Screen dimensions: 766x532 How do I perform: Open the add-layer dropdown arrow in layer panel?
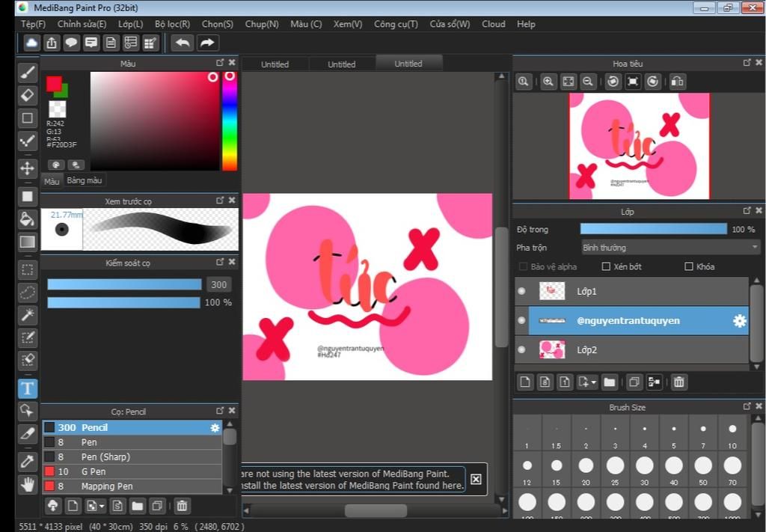click(593, 382)
